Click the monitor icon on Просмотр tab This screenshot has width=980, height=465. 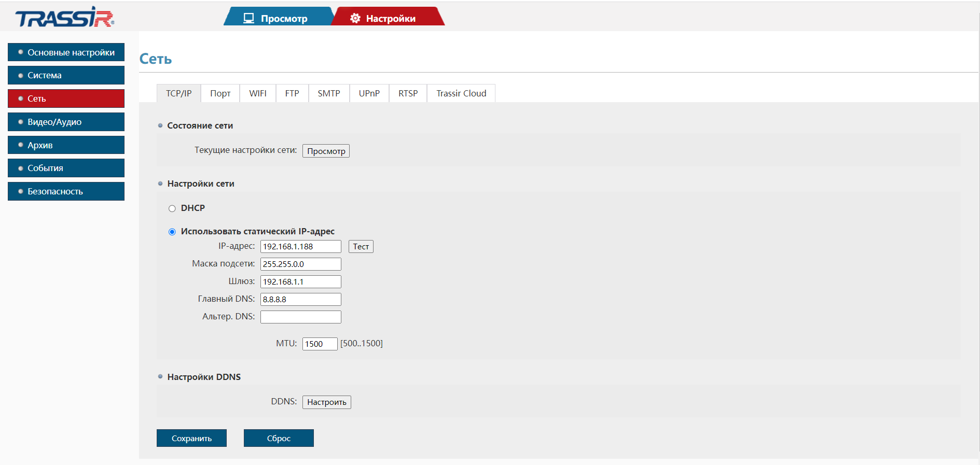(249, 18)
